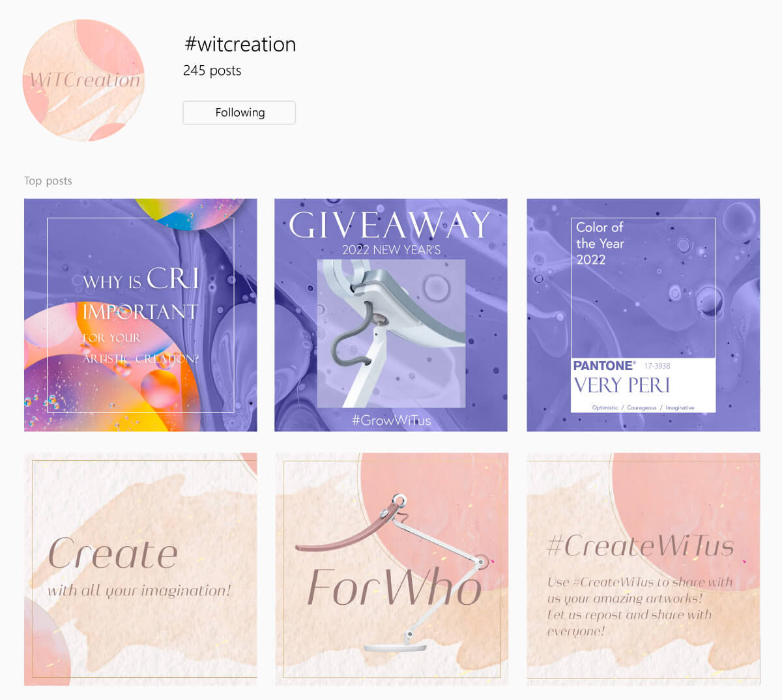The height and width of the screenshot is (700, 782).
Task: Select the Top posts section label
Action: point(48,181)
